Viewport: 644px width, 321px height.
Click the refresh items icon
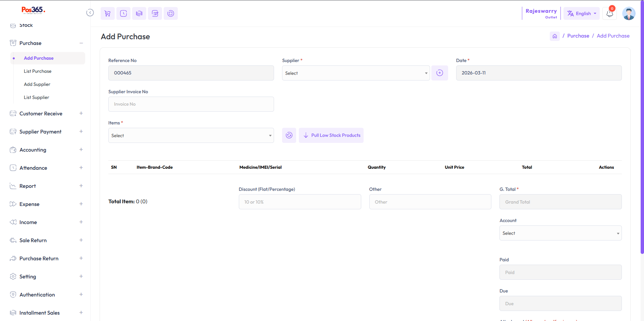coord(289,135)
